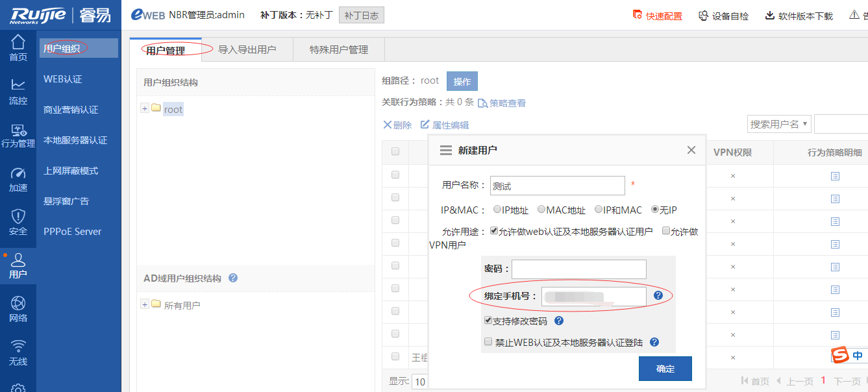Check the 允许做VPN用户 checkbox
The image size is (868, 392).
pos(665,230)
